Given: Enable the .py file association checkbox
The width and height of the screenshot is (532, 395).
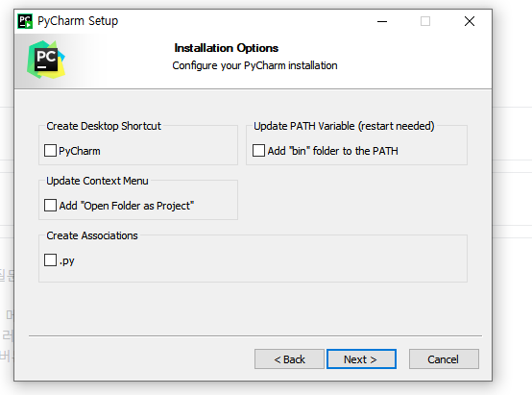Looking at the screenshot, I should [50, 260].
